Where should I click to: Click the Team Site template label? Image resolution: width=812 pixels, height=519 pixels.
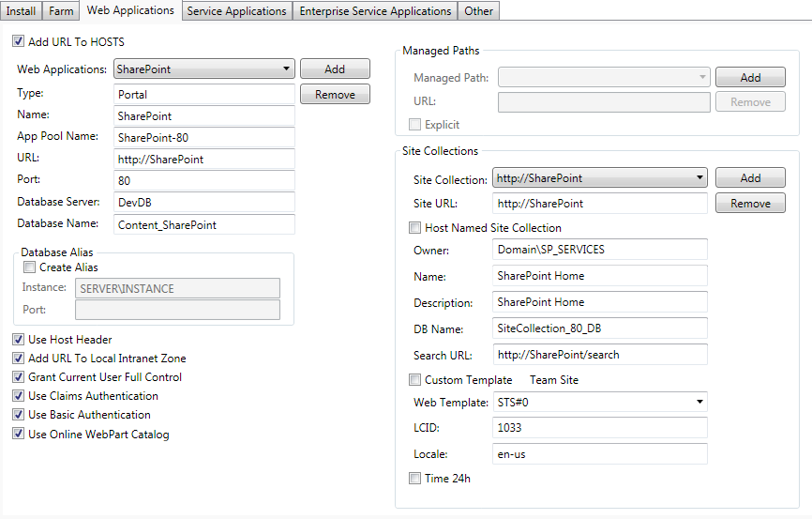pos(553,380)
